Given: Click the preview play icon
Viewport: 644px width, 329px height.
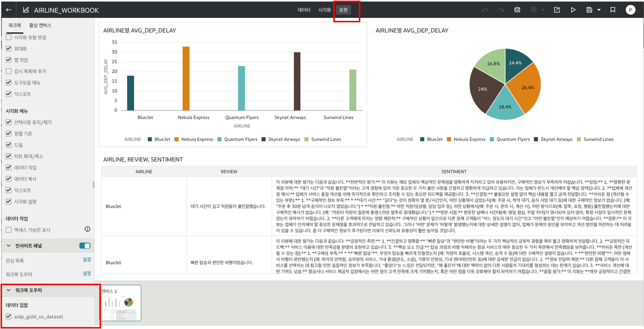Looking at the screenshot, I should 573,10.
